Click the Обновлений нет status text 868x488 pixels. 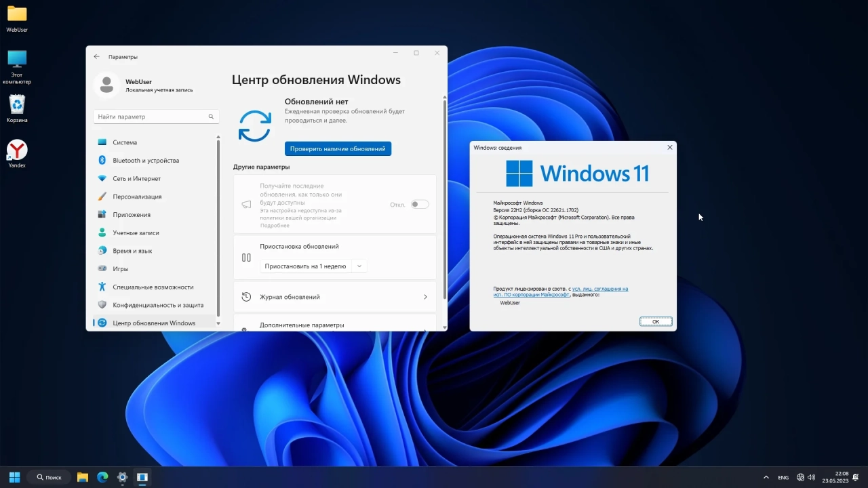(316, 102)
